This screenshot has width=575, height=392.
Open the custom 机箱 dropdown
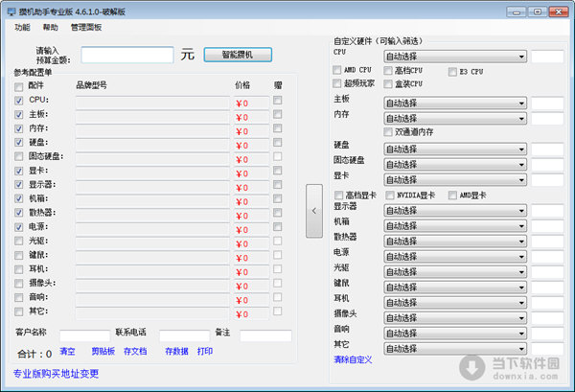pos(455,226)
